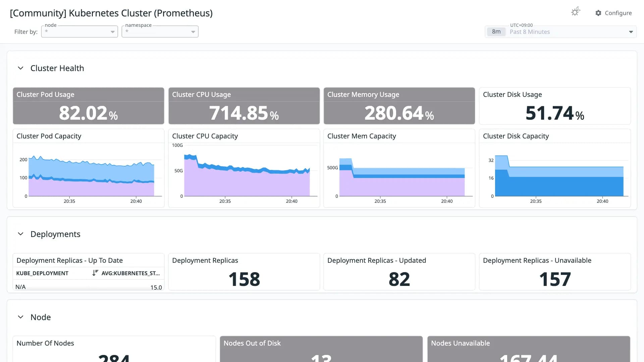Click the Cluster Health section heading

(x=57, y=68)
